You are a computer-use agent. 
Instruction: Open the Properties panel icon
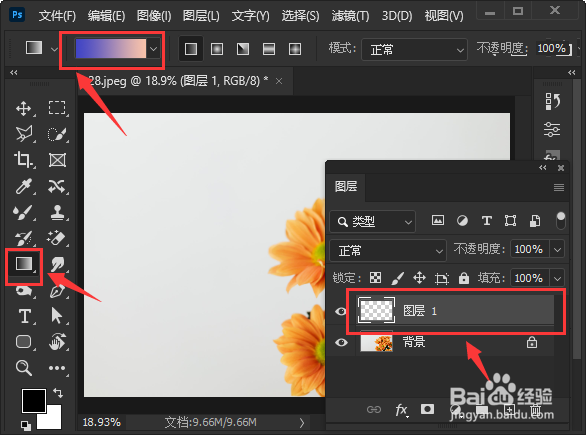pos(552,130)
